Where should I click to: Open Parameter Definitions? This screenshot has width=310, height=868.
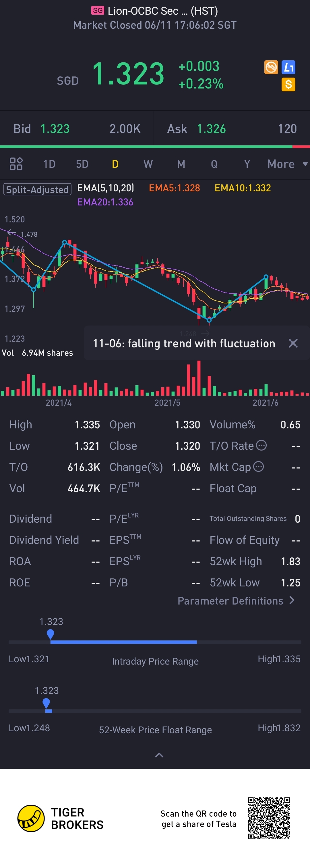pos(236,601)
